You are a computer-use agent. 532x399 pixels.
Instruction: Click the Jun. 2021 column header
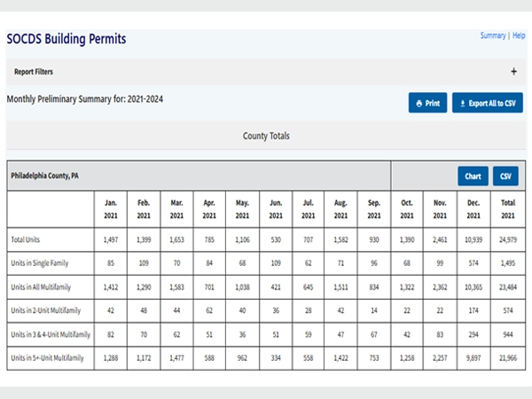pyautogui.click(x=276, y=209)
